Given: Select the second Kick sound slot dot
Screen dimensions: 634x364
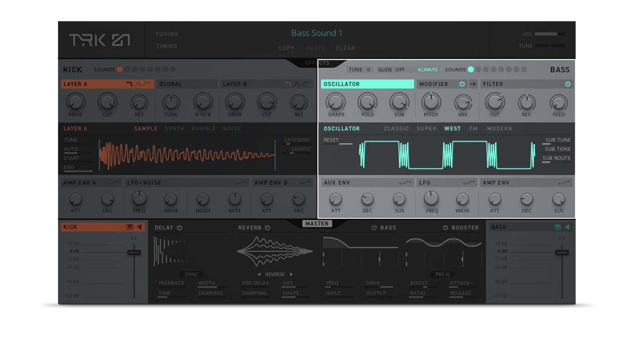Looking at the screenshot, I should pos(127,70).
